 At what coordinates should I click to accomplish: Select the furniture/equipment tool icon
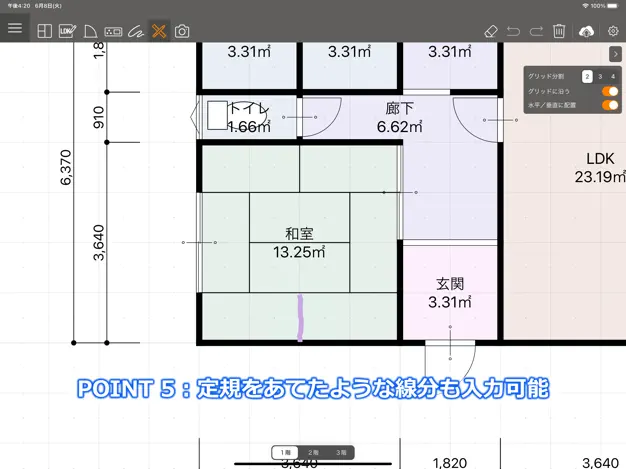[x=113, y=32]
